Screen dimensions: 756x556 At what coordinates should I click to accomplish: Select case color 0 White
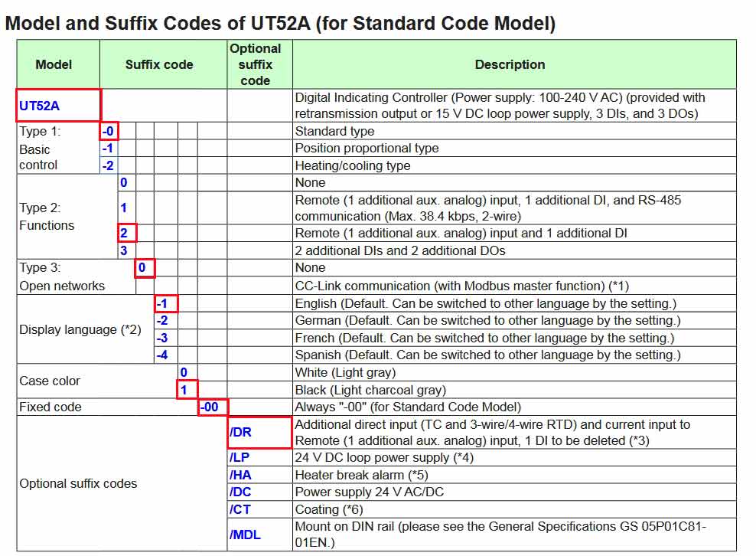(x=184, y=372)
